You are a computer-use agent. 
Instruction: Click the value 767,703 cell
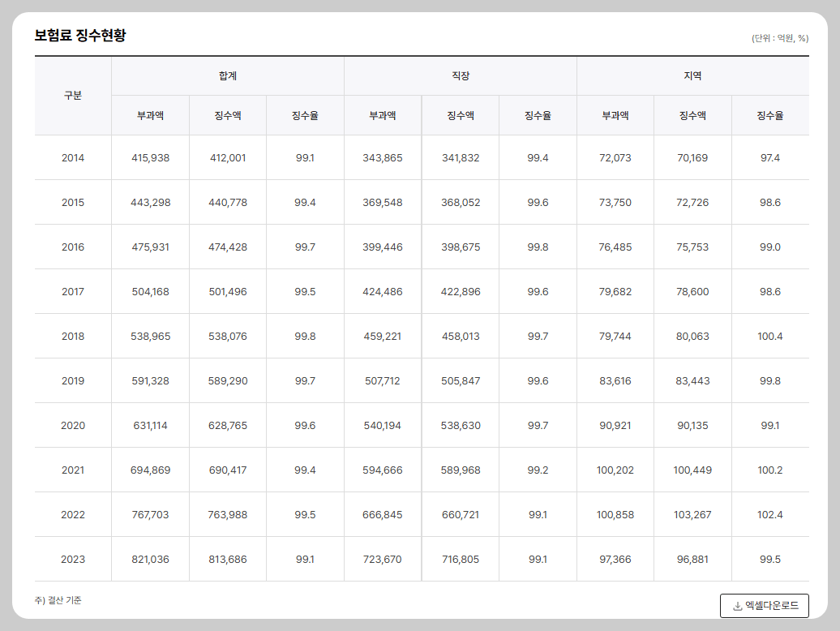pos(151,515)
